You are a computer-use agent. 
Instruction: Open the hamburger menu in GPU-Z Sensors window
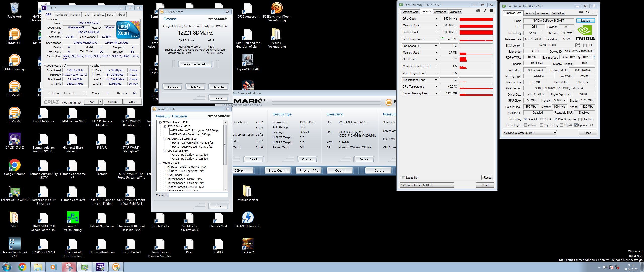click(x=491, y=11)
